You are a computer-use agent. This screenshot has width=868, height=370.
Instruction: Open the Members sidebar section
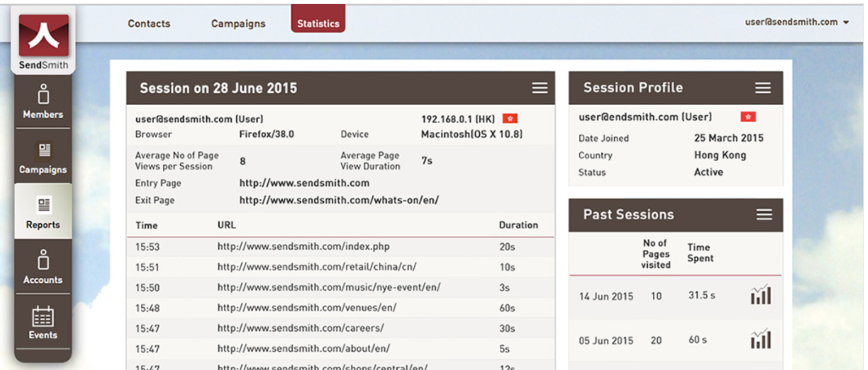pos(43,102)
